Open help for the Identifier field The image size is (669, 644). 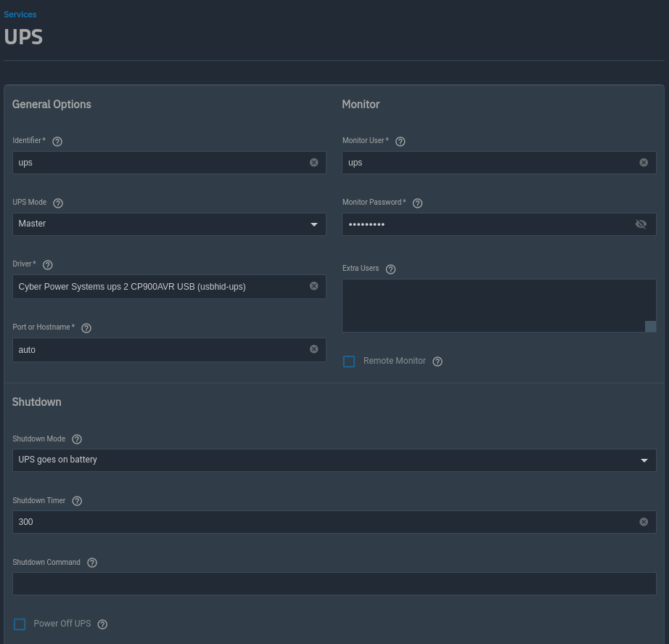click(57, 141)
